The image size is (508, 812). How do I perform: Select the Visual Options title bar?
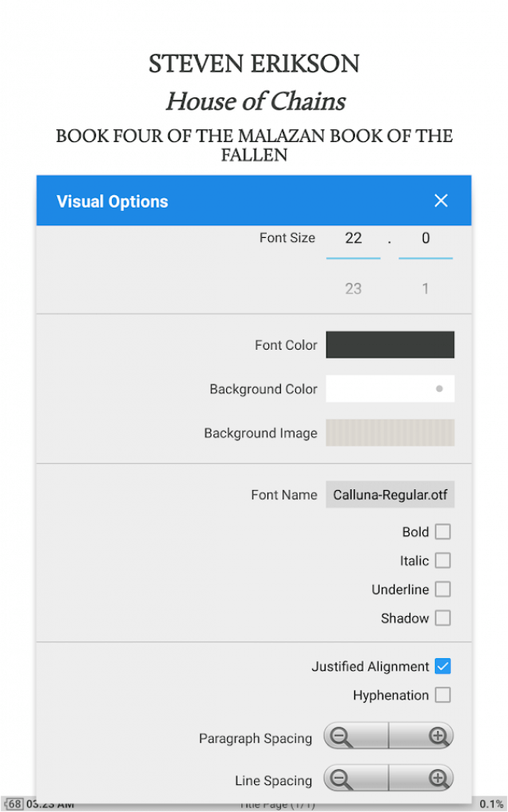[112, 201]
